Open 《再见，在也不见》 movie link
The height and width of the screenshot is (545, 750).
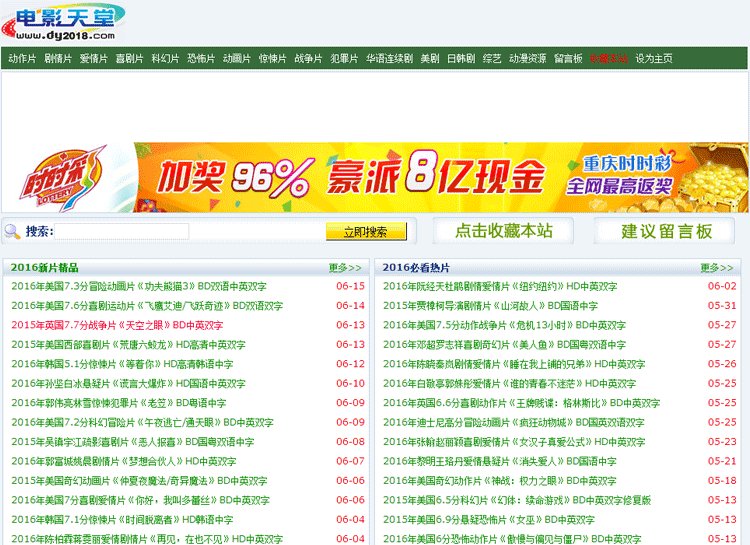point(147,539)
